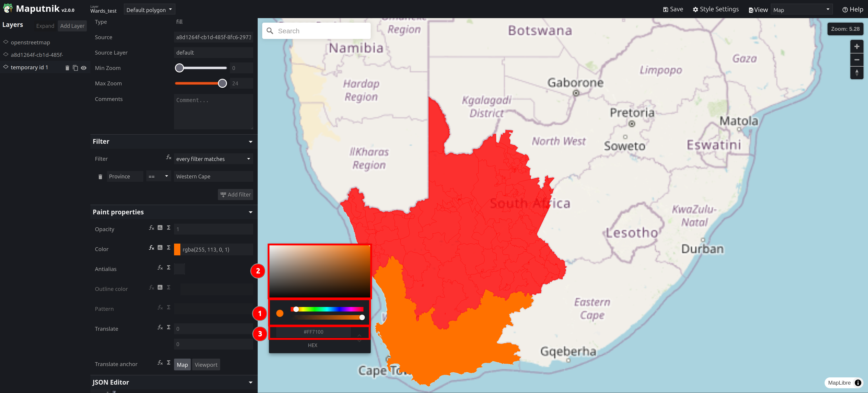Select Viewport translate anchor option

coord(205,365)
